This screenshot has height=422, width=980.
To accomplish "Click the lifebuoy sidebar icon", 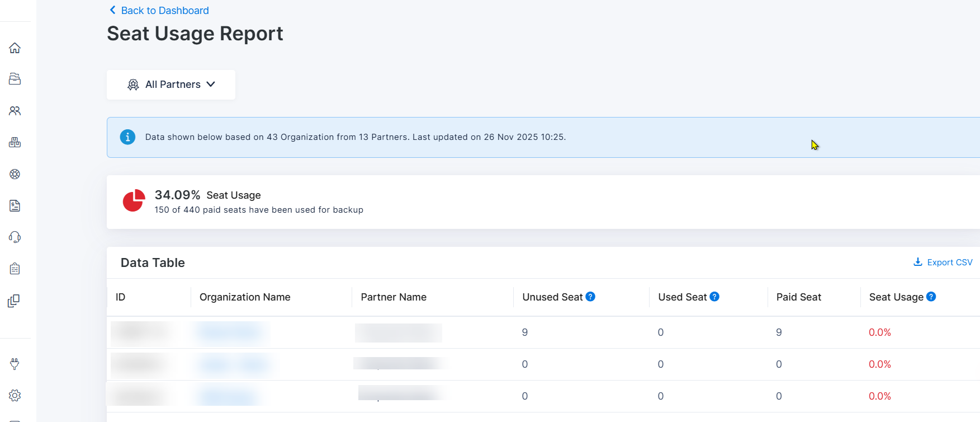I will (15, 174).
